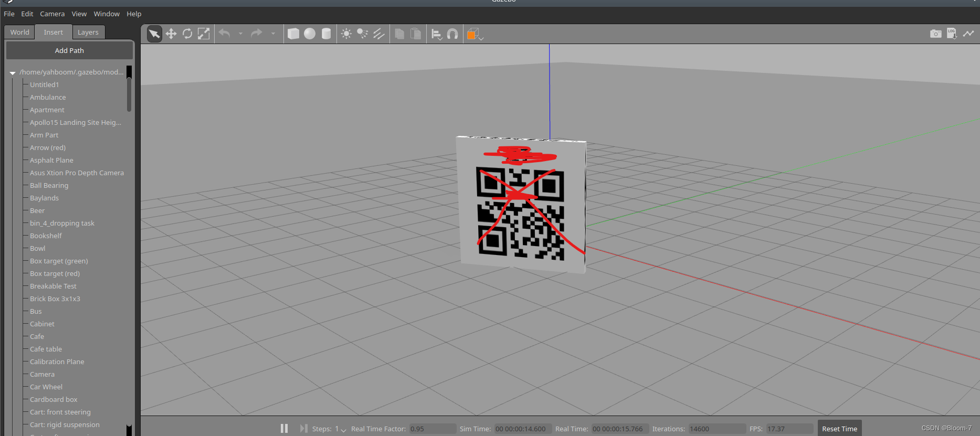Click the Sim Time value field
The height and width of the screenshot is (436, 980).
coord(523,429)
